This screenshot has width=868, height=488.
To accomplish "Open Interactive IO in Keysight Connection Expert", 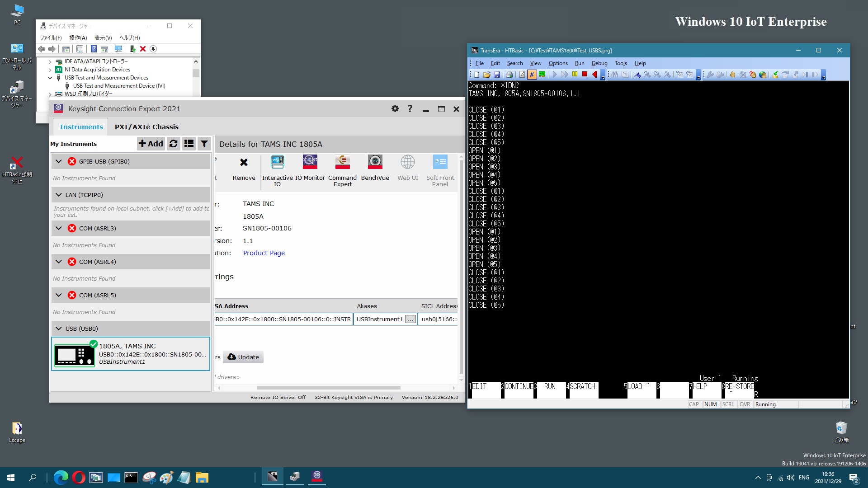I will coord(277,170).
